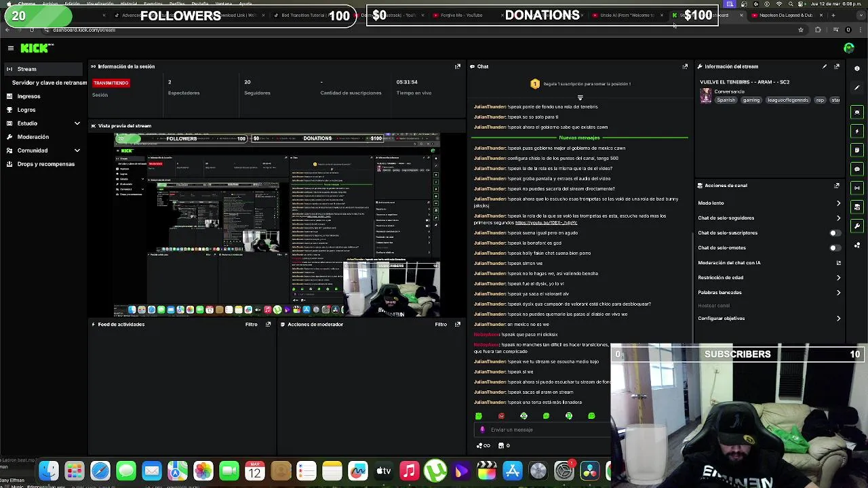Click Nuevos mensajes divider in chat
This screenshot has height=488, width=868.
[x=579, y=138]
